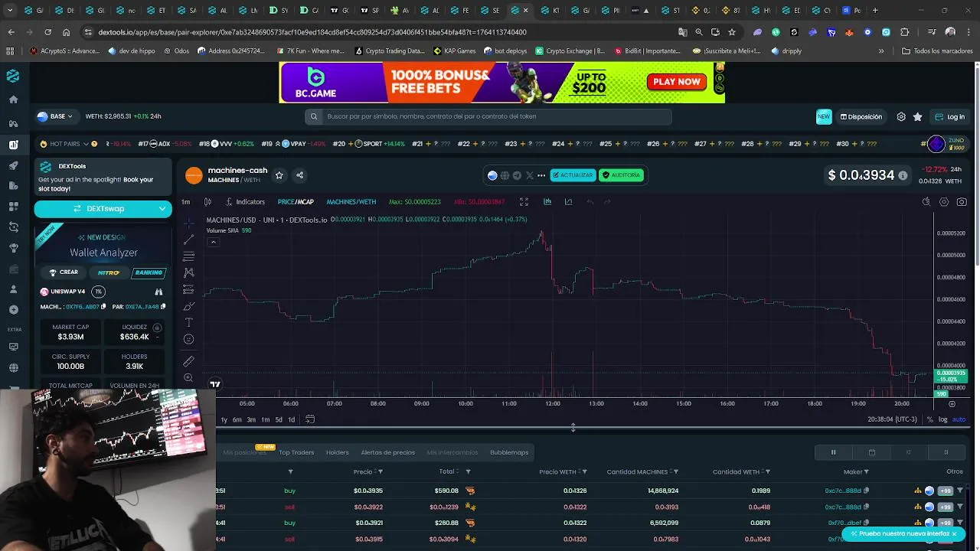Image resolution: width=980 pixels, height=551 pixels.
Task: Click the CREAR button
Action: (64, 272)
